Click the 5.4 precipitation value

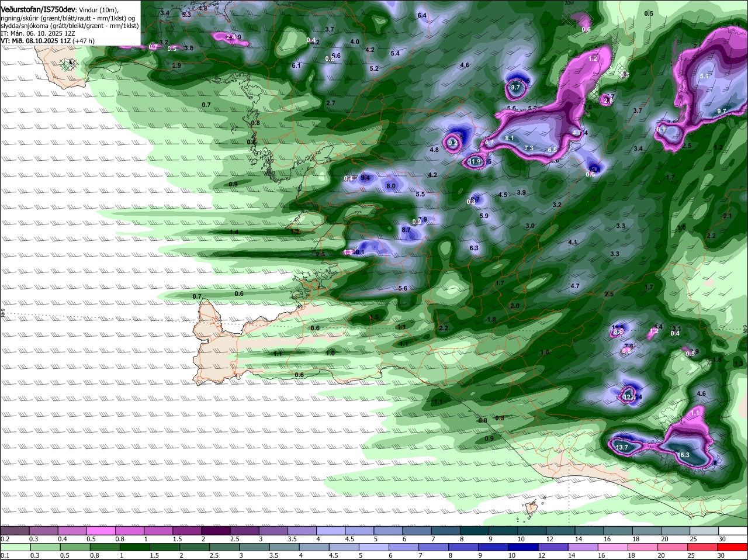395,54
